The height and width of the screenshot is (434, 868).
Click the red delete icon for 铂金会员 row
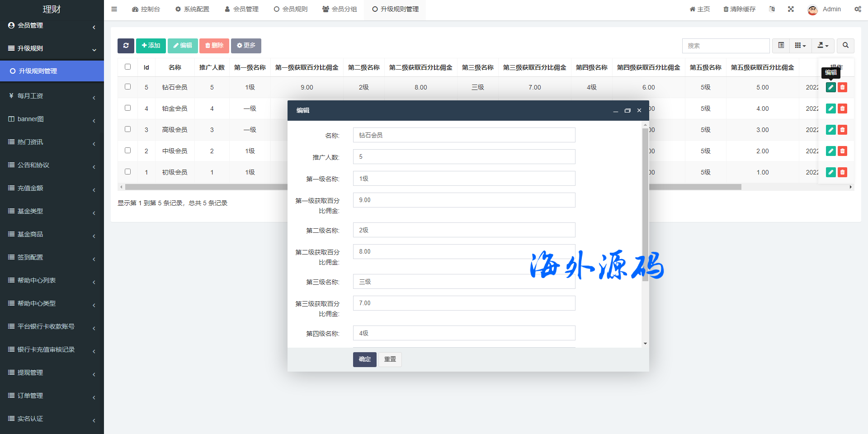(x=842, y=108)
